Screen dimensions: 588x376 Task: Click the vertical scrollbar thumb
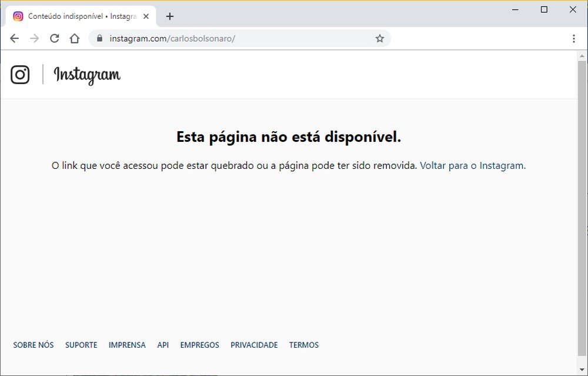(582, 208)
